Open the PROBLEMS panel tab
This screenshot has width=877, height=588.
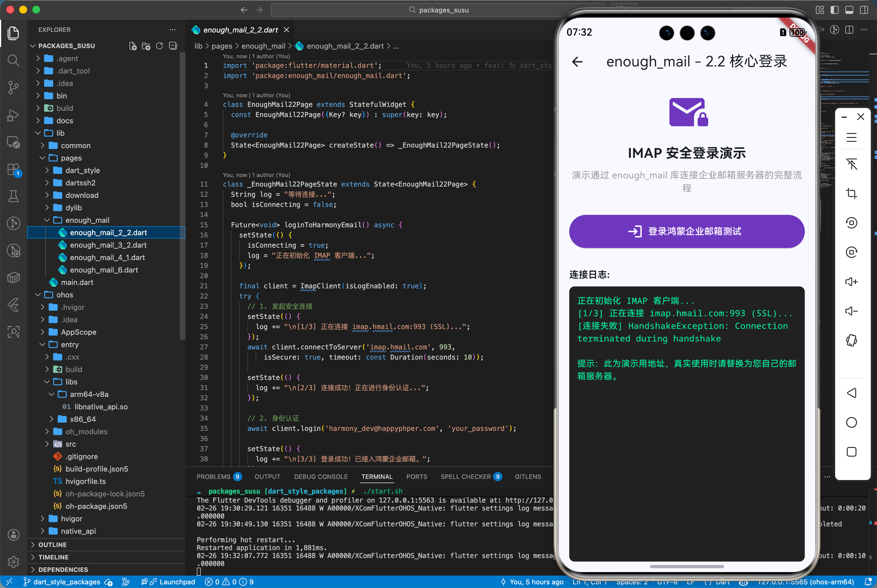(213, 477)
